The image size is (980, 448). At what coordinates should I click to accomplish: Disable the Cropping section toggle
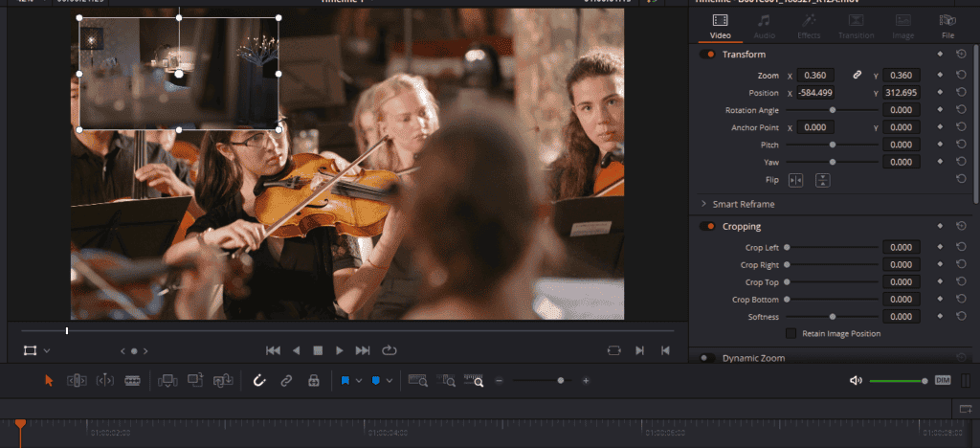point(707,226)
